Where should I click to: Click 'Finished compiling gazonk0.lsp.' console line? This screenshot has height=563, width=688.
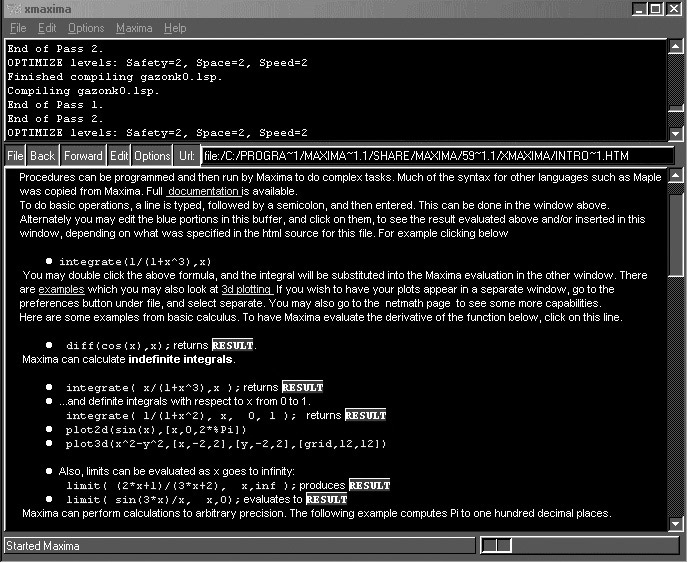(115, 77)
